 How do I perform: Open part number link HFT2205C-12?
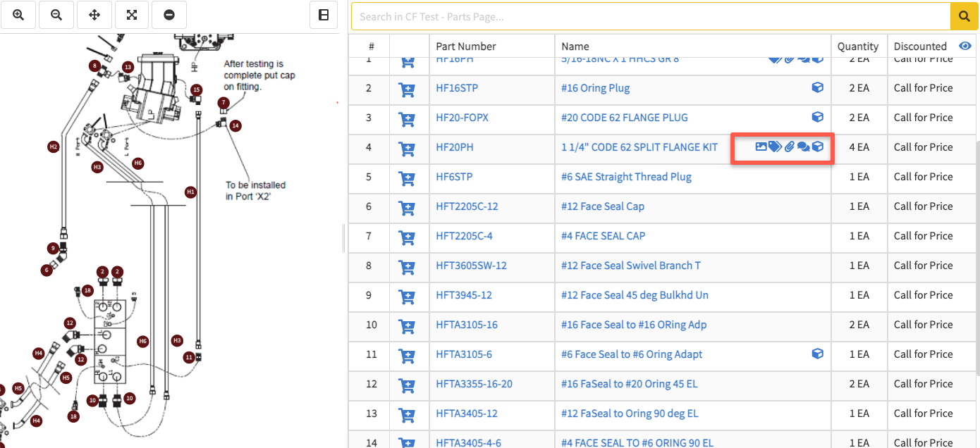coord(467,206)
